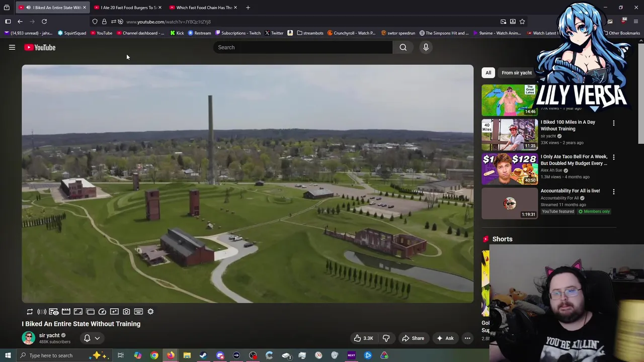Open the playback speed gauge icon
The image size is (644, 362).
pyautogui.click(x=102, y=312)
